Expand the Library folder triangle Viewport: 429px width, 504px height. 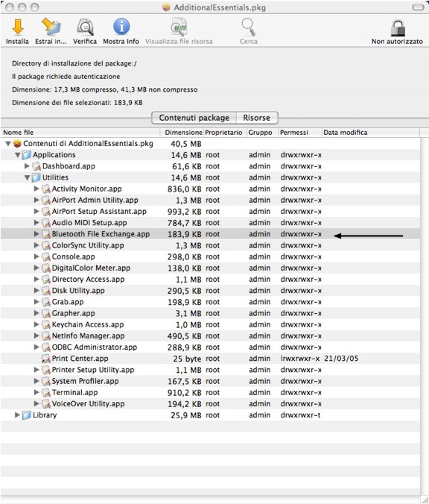(17, 415)
